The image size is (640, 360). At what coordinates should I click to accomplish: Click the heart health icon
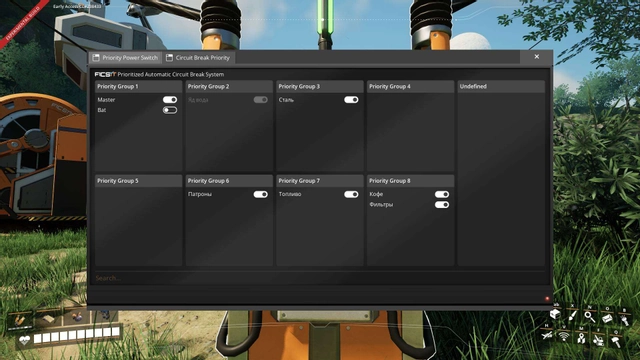tap(24, 340)
